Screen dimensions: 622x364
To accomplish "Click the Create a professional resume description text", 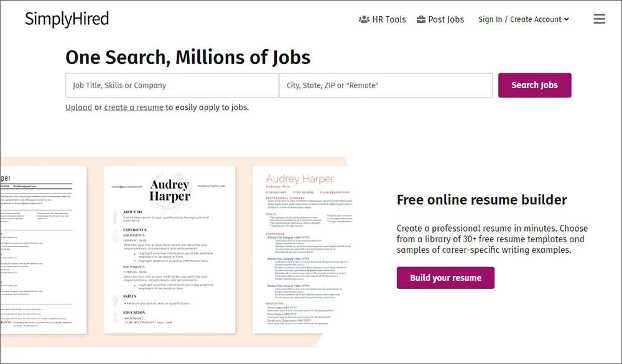I will point(492,239).
